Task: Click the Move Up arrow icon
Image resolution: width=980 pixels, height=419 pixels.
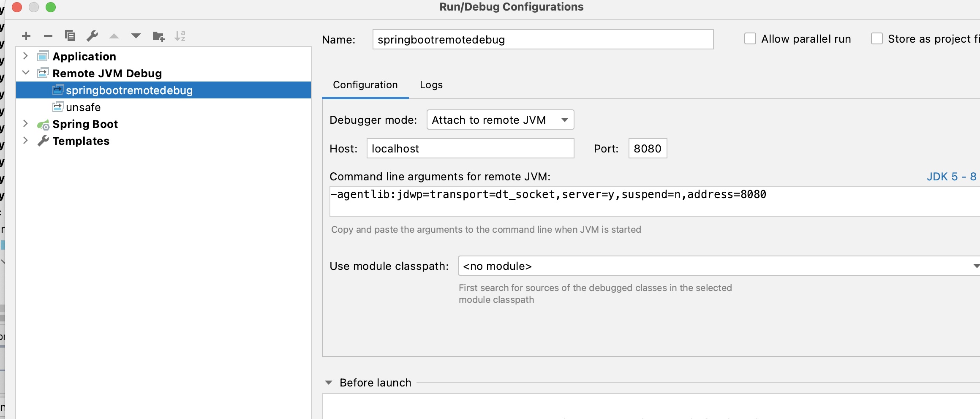Action: pos(114,36)
